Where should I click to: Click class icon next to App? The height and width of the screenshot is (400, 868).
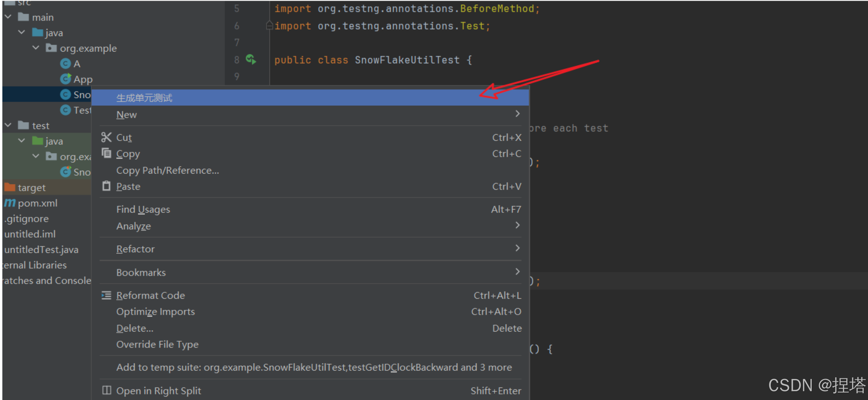point(65,79)
